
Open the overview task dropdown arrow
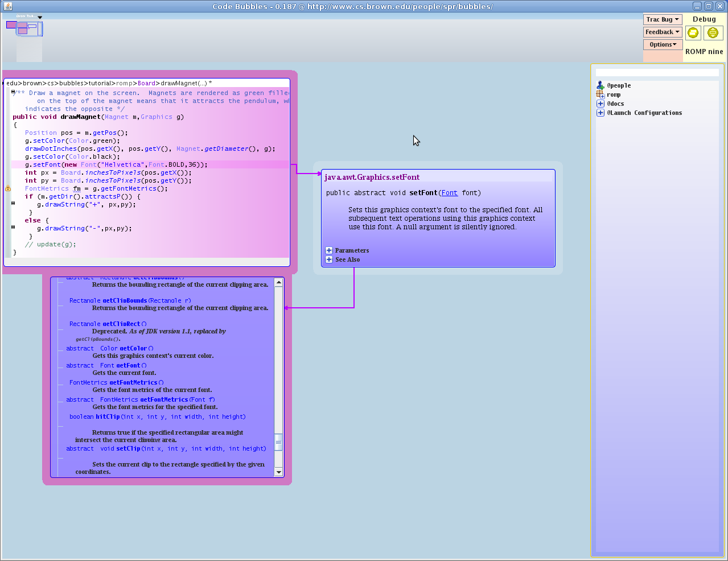pos(40,17)
